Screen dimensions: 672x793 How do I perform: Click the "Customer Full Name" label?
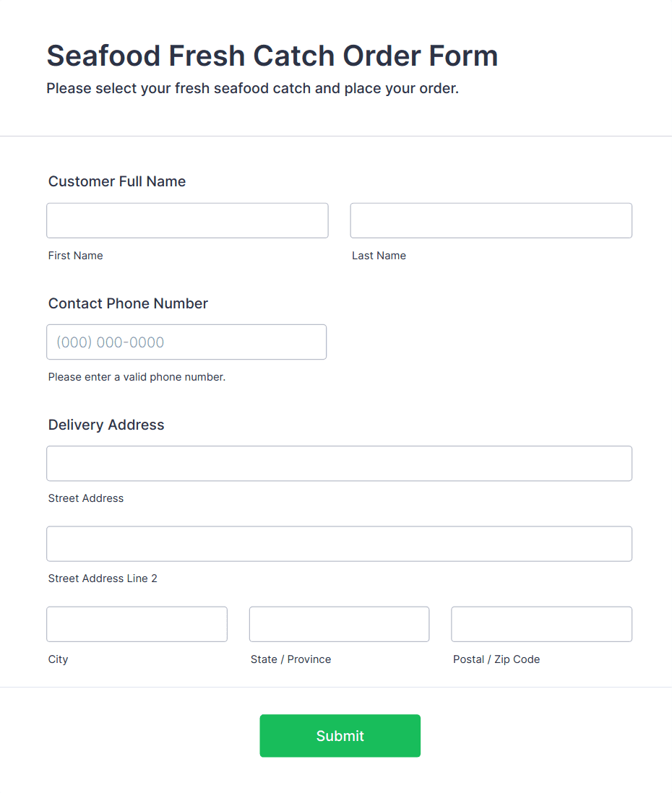pyautogui.click(x=117, y=181)
